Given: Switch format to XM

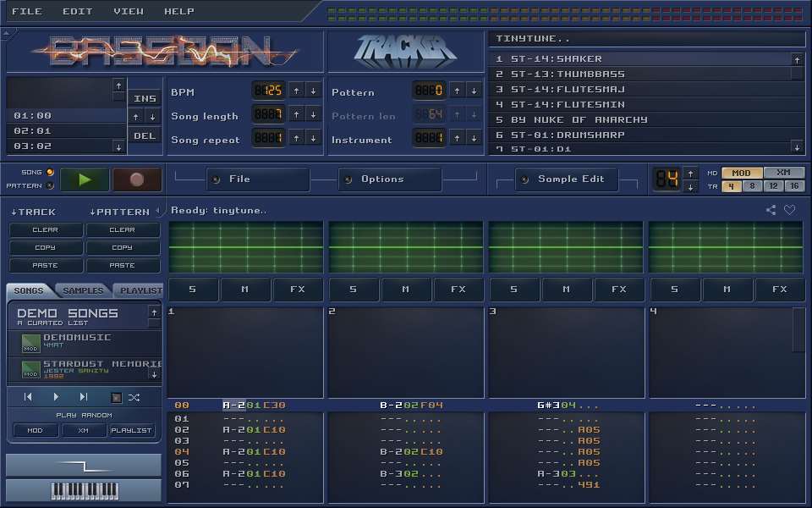Looking at the screenshot, I should coord(784,173).
